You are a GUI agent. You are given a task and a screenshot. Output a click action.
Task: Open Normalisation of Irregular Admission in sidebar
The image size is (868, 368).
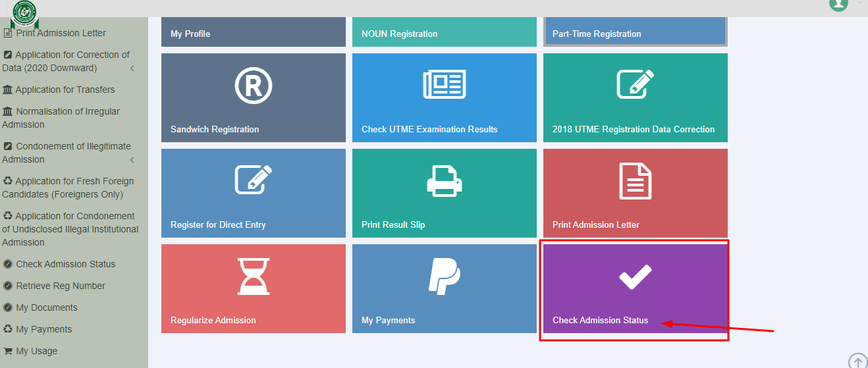click(x=61, y=118)
